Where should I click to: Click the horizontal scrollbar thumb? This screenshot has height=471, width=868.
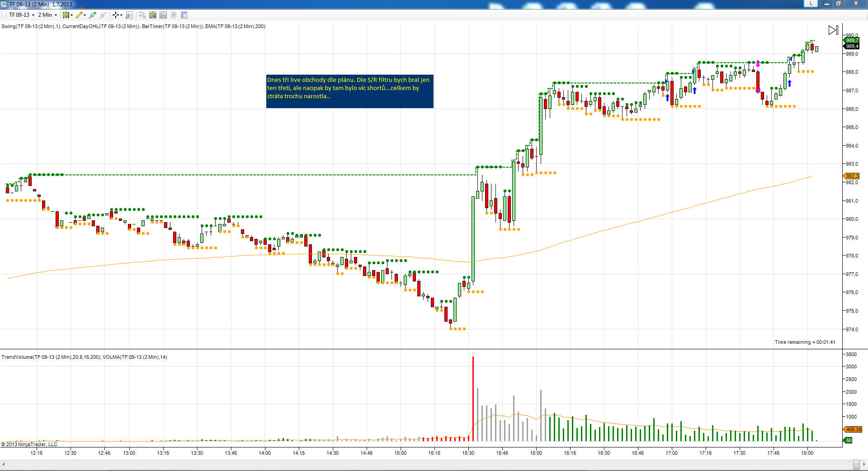pyautogui.click(x=856, y=464)
